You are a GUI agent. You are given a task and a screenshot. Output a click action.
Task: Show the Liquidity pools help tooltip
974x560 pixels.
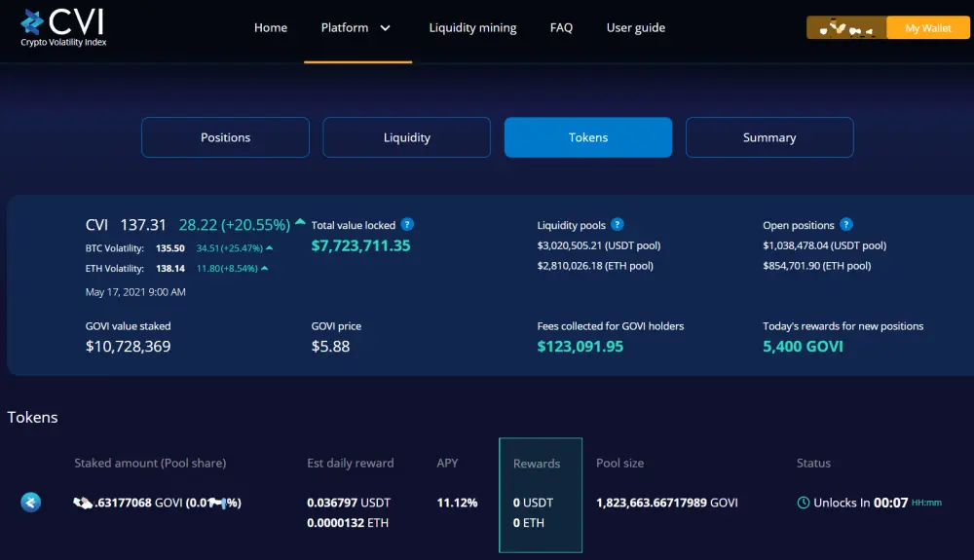617,224
